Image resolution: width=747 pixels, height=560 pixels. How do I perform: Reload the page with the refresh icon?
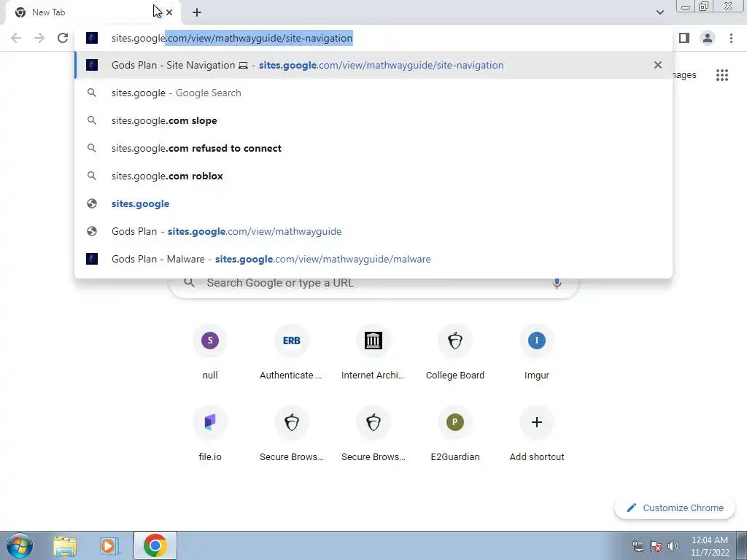pos(63,38)
